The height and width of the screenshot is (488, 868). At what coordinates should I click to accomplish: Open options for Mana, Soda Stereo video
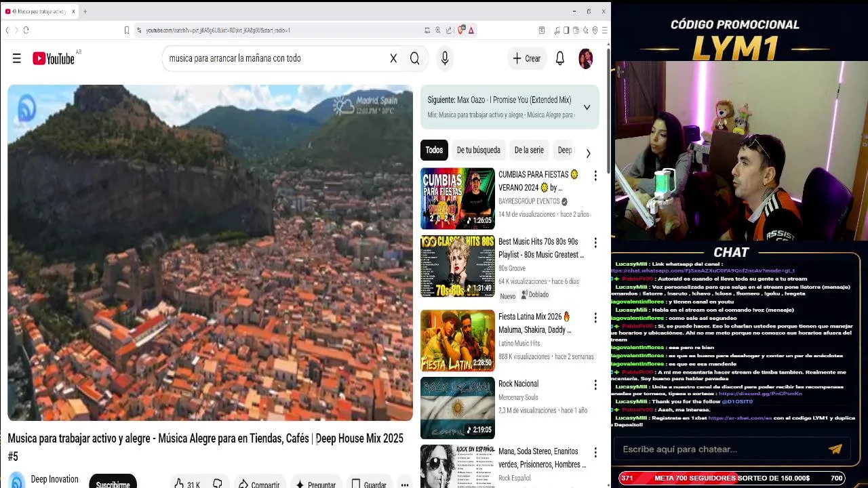(595, 452)
